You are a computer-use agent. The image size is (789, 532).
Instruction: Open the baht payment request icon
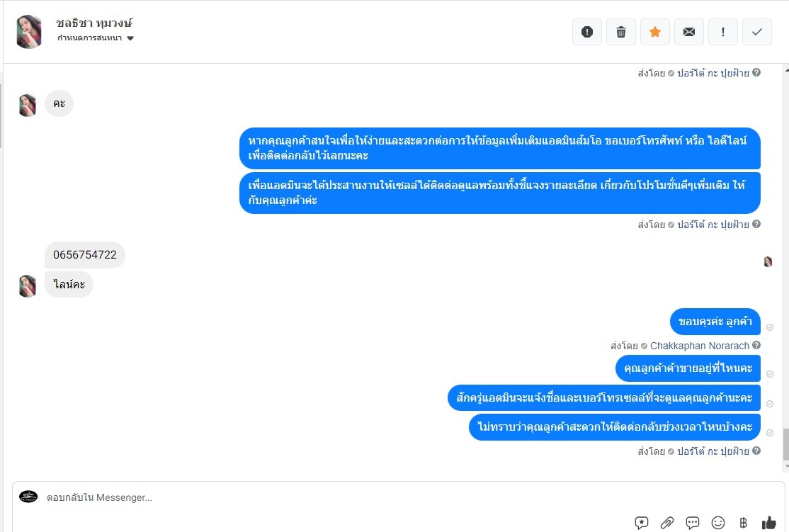click(x=743, y=523)
